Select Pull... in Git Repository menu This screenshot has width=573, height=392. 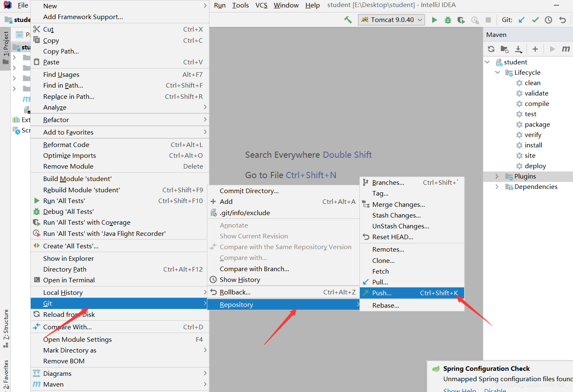click(412, 282)
